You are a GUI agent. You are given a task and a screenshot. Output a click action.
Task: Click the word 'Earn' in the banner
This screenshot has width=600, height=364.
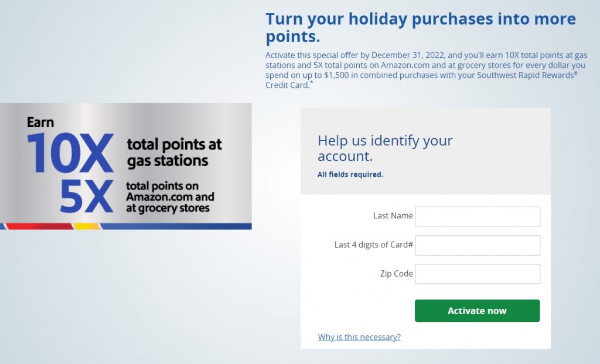point(40,122)
